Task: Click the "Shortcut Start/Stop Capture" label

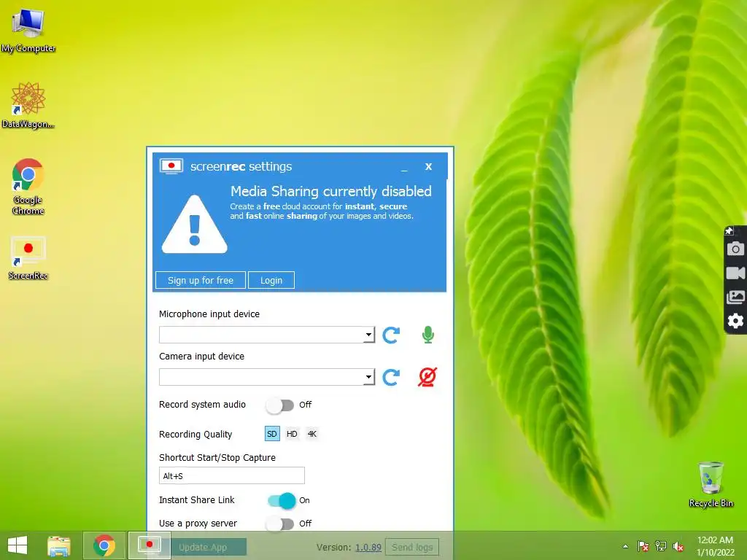Action: 217,458
